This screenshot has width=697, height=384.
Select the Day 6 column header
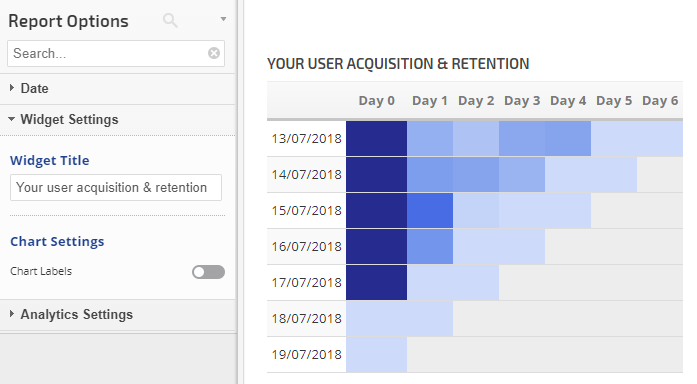660,101
